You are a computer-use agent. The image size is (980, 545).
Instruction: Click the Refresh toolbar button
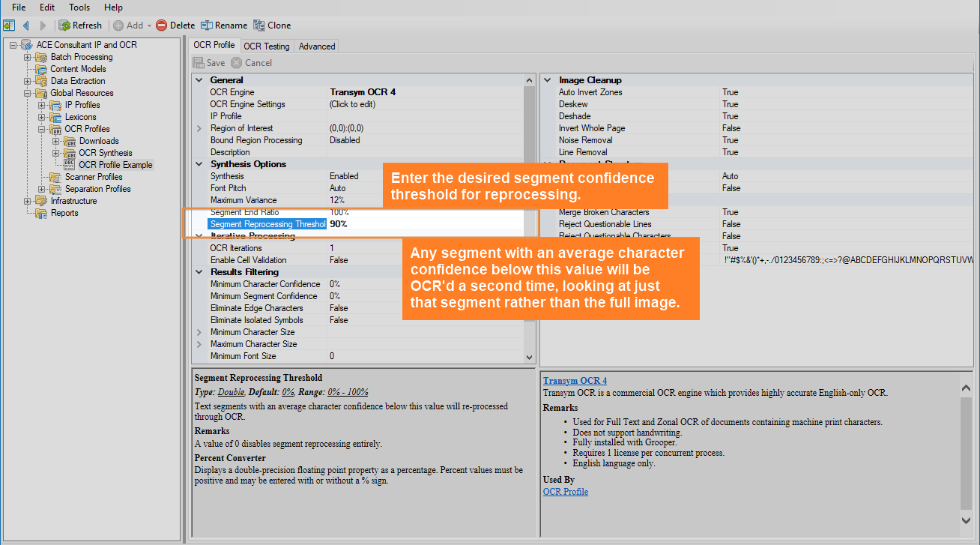80,25
